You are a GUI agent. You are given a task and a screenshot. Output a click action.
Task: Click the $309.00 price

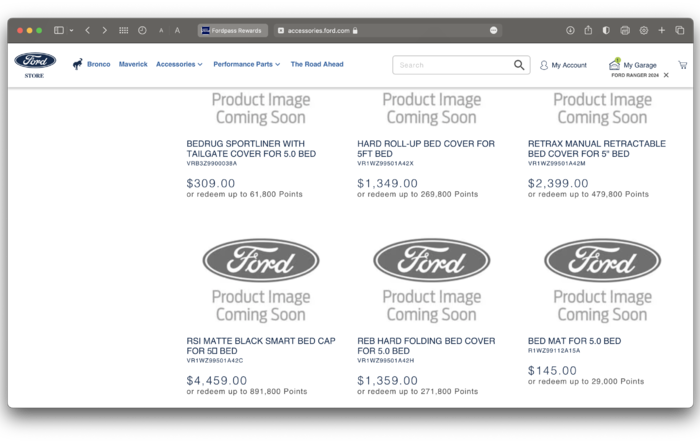click(x=211, y=183)
